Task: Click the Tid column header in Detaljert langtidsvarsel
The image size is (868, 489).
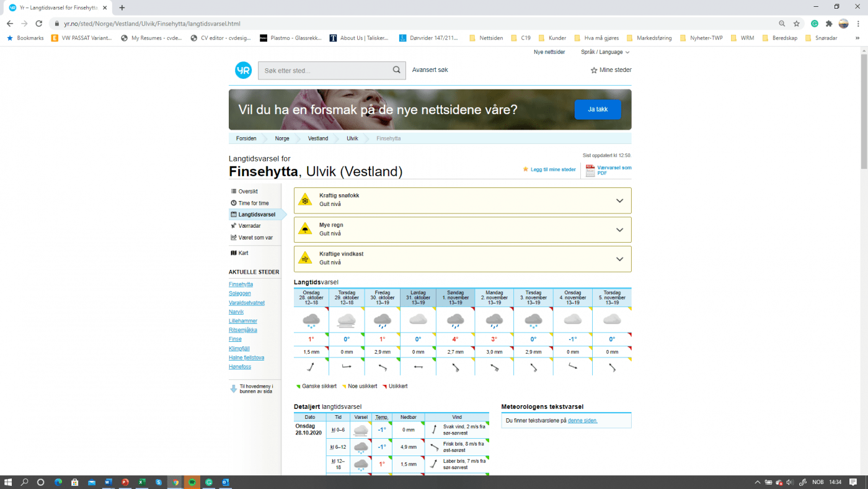Action: tap(338, 417)
